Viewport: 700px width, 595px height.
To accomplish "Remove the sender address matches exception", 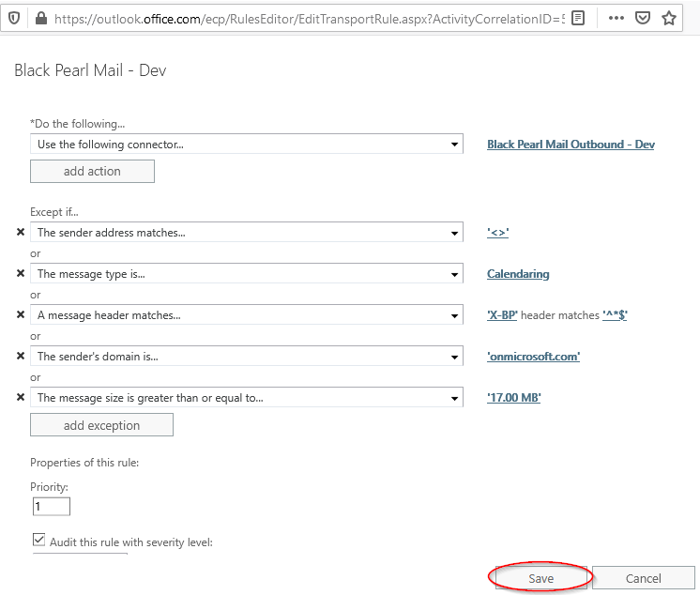I will (x=21, y=233).
